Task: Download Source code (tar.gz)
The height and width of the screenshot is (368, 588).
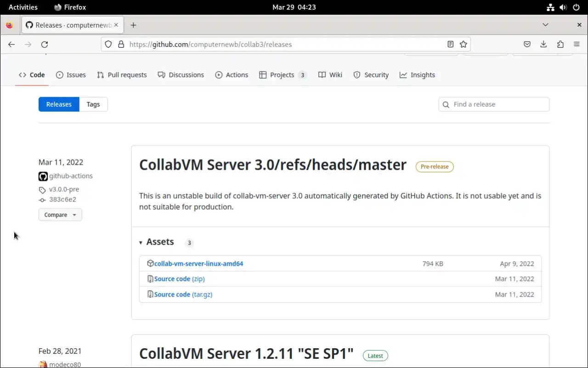Action: coord(183,294)
